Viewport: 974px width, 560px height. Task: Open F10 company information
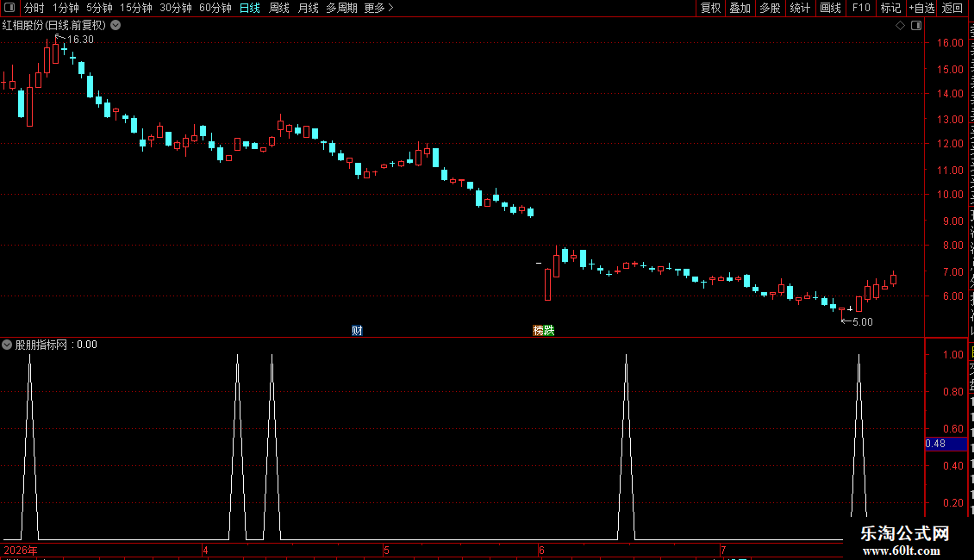[x=861, y=8]
